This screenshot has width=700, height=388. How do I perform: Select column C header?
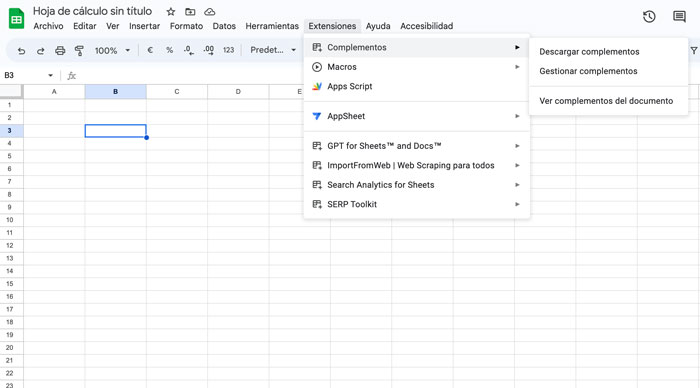[x=177, y=92]
